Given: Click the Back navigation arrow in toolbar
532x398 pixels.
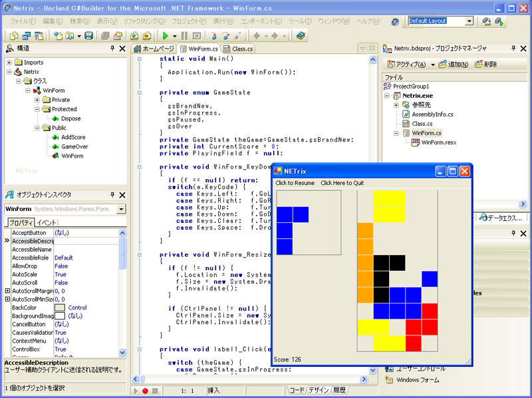Looking at the screenshot, I should point(257,36).
